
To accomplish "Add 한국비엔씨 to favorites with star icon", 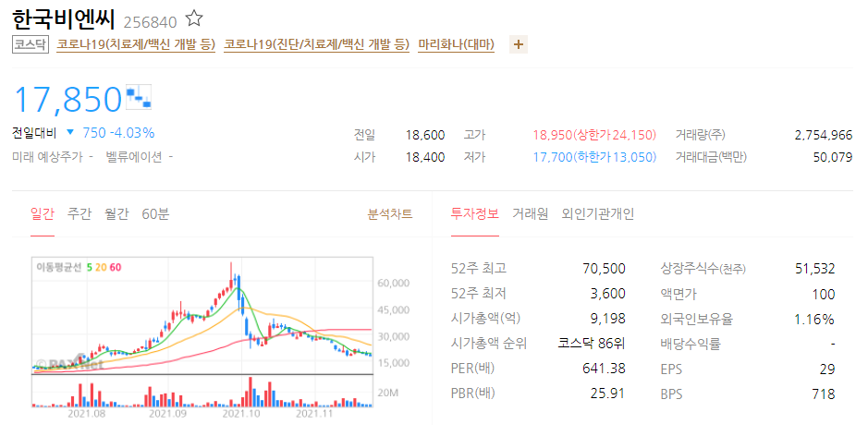I will (194, 18).
